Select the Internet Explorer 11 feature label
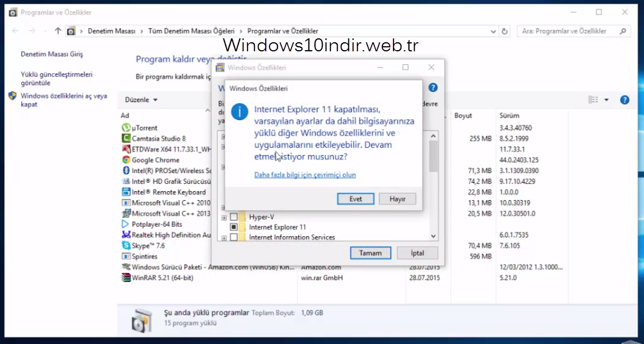This screenshot has height=344, width=644. (277, 227)
